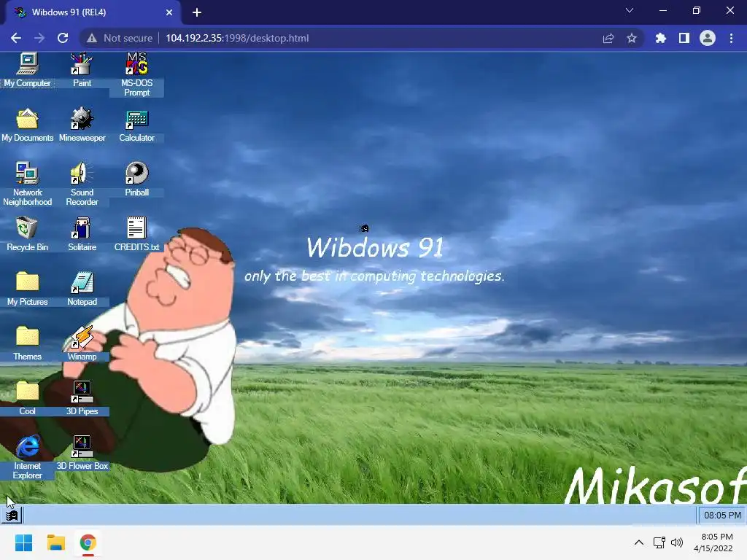Screen dimensions: 747x560
Task: Reload the current page
Action: pyautogui.click(x=63, y=38)
